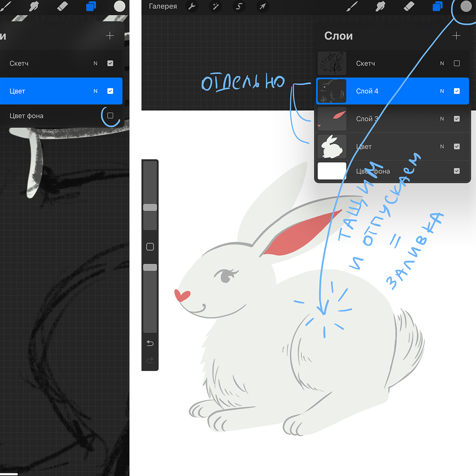This screenshot has height=476, width=476.
Task: Open Adjustments magic wand menu
Action: 215,6
